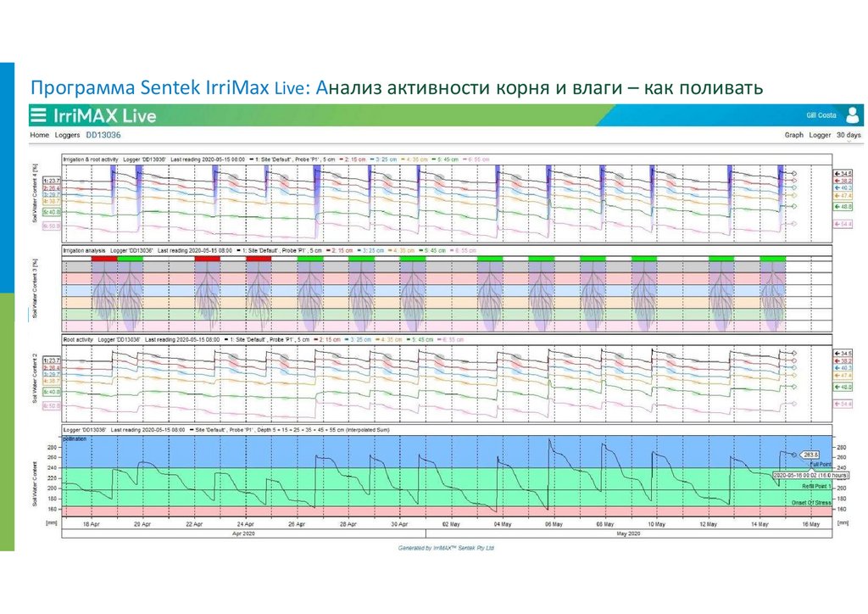Go to the Home breadcrumb

click(x=39, y=135)
